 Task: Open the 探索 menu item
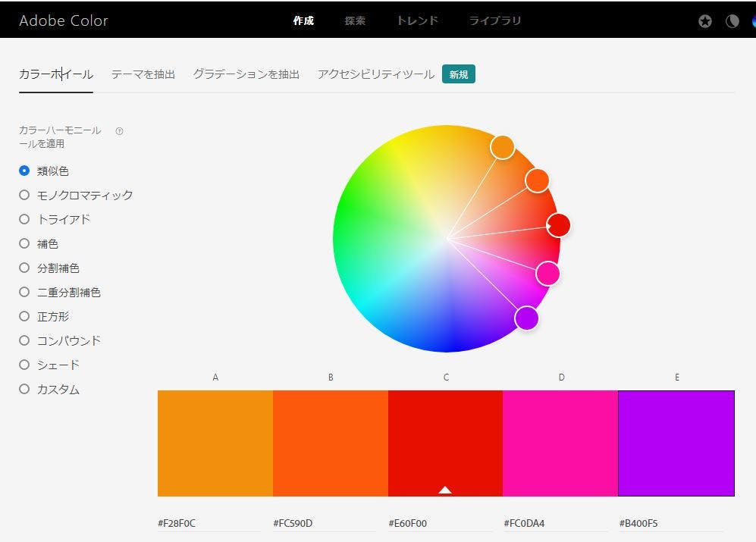point(355,21)
